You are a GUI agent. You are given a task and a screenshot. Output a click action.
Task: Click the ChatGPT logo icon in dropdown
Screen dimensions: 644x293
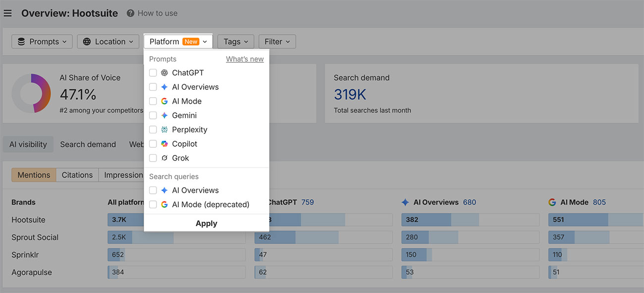[164, 73]
